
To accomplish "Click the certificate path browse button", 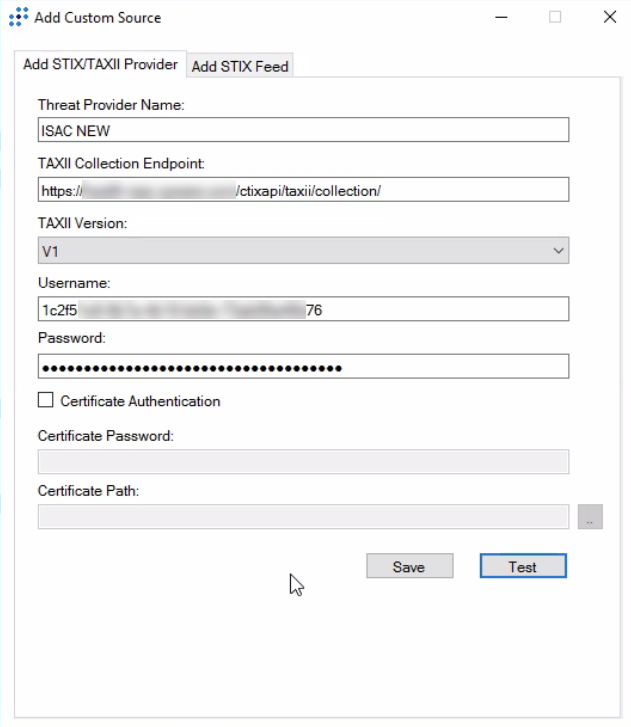I will tap(590, 517).
